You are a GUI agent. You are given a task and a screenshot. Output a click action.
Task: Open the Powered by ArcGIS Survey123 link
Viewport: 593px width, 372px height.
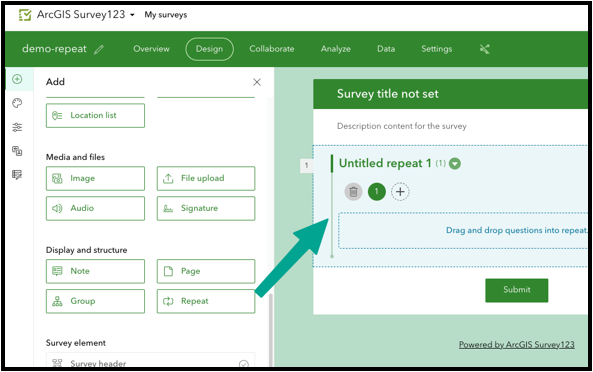pyautogui.click(x=517, y=344)
